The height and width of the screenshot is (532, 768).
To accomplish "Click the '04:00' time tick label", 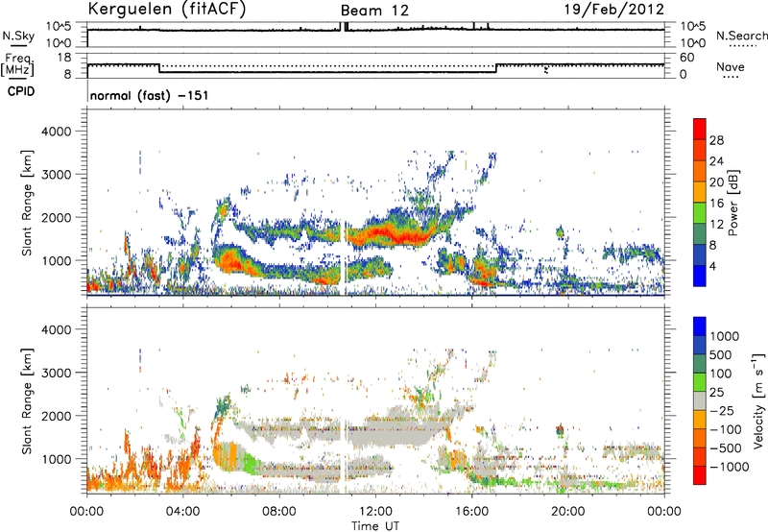I will (x=182, y=512).
